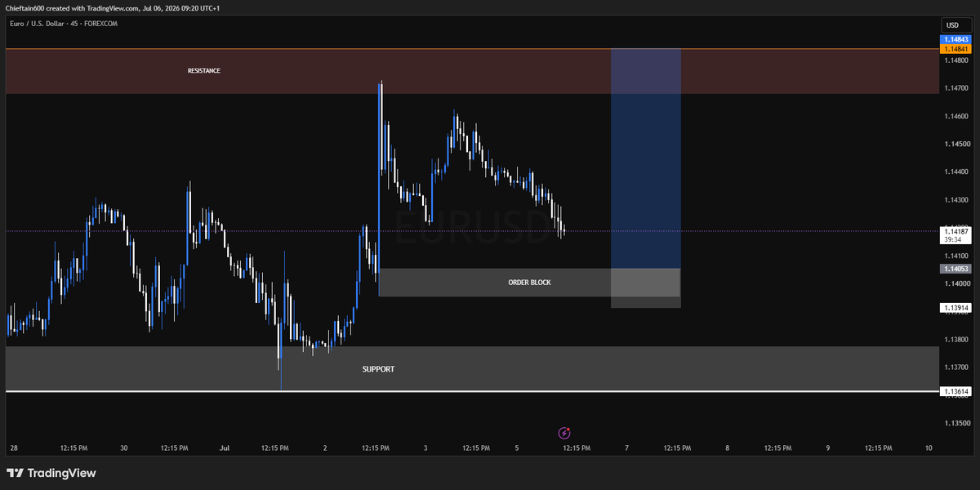Click the blue 1.14843 price label

pos(956,39)
